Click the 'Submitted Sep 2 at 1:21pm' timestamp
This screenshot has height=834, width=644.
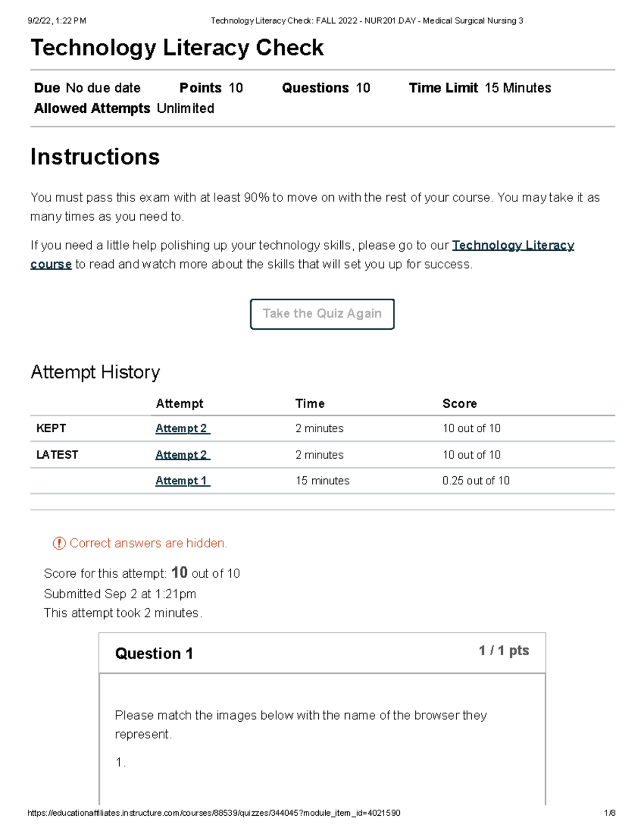(120, 594)
